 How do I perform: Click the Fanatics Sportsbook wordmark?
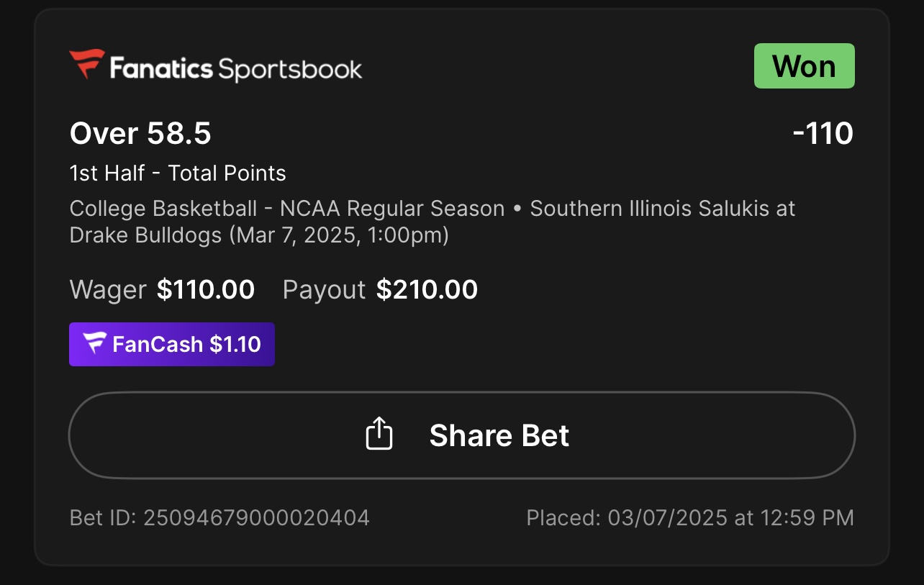[235, 69]
